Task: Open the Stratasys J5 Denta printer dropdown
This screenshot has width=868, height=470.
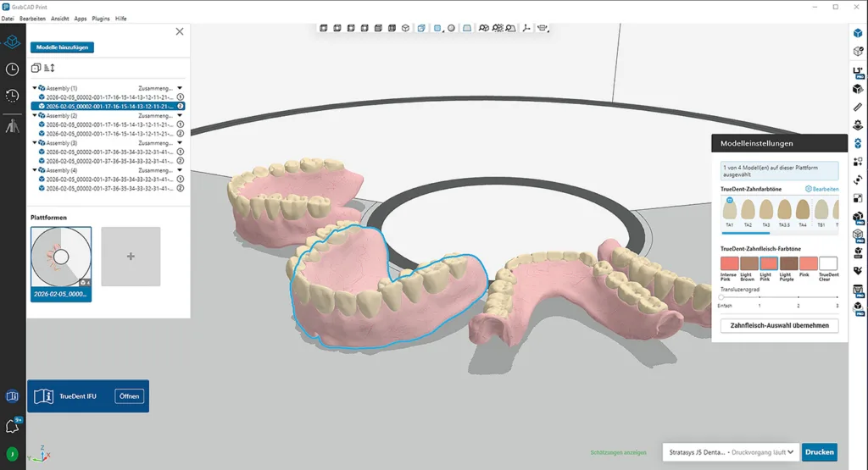Action: coord(731,451)
